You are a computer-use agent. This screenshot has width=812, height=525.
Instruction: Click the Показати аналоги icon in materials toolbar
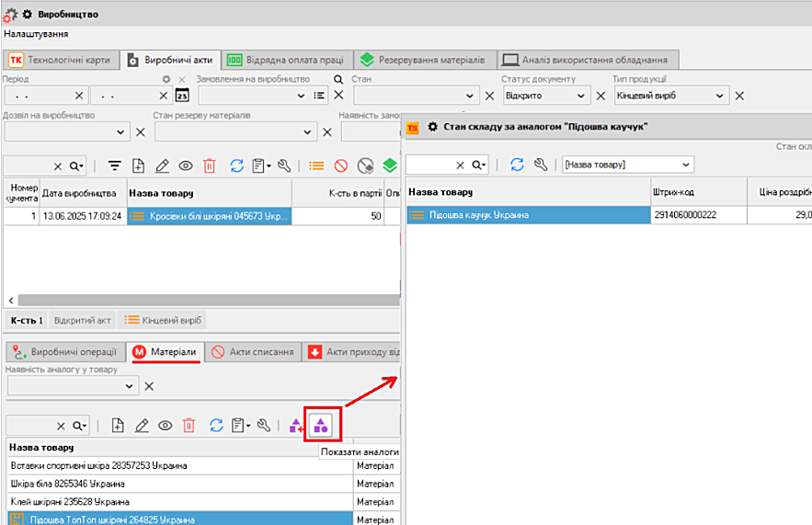point(320,425)
